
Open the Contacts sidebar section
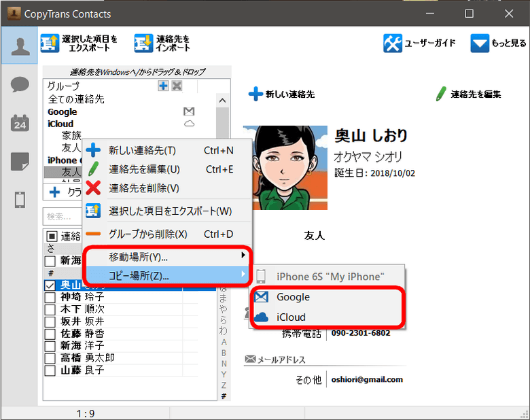click(20, 46)
